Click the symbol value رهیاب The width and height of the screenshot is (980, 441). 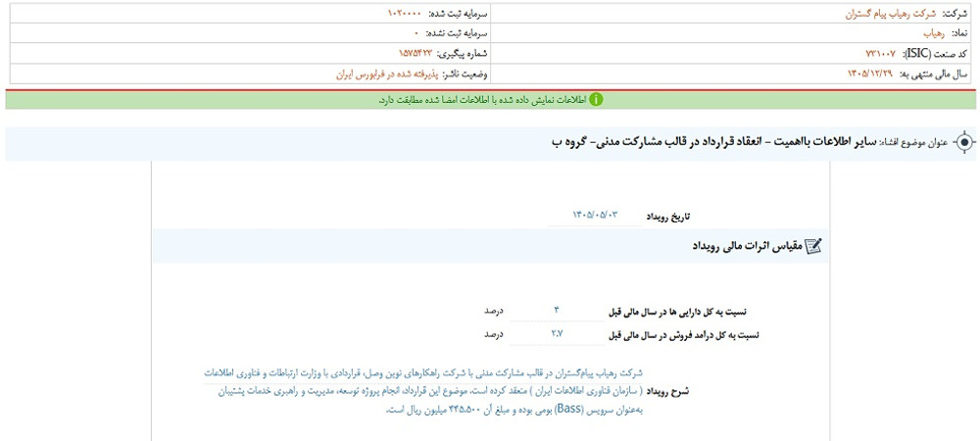coord(933,33)
